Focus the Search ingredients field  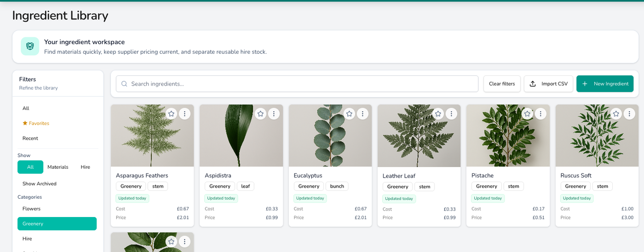[x=297, y=84]
